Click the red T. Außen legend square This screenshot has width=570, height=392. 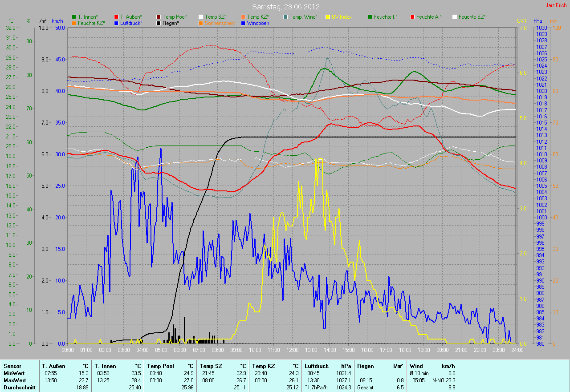click(x=116, y=17)
